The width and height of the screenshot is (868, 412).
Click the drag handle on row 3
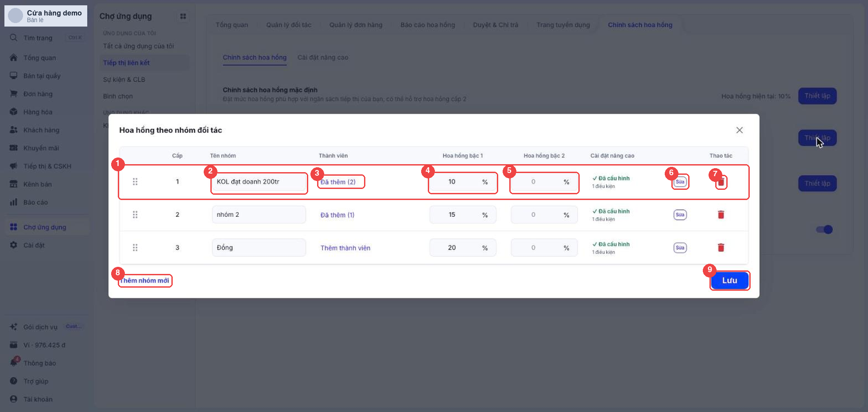(x=135, y=247)
